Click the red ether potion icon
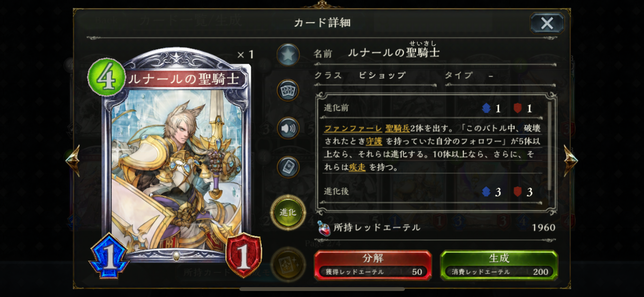The image size is (644, 297). 324,228
